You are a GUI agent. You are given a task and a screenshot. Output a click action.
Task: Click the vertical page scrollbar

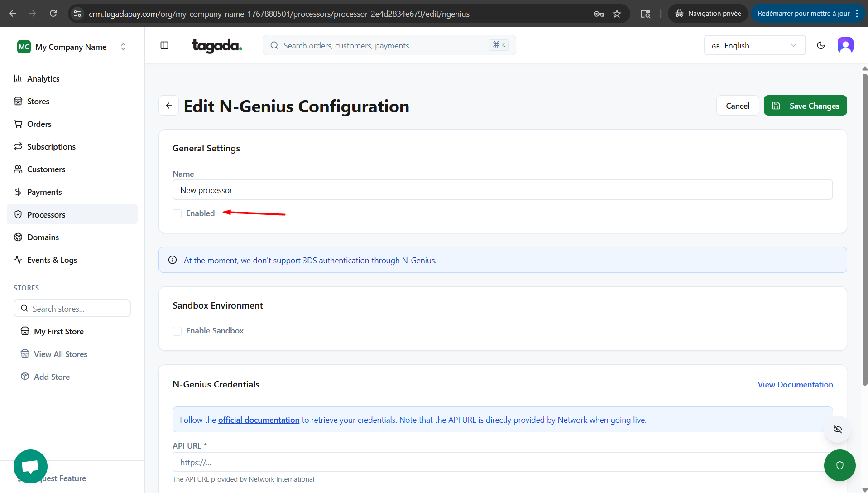[x=864, y=227]
